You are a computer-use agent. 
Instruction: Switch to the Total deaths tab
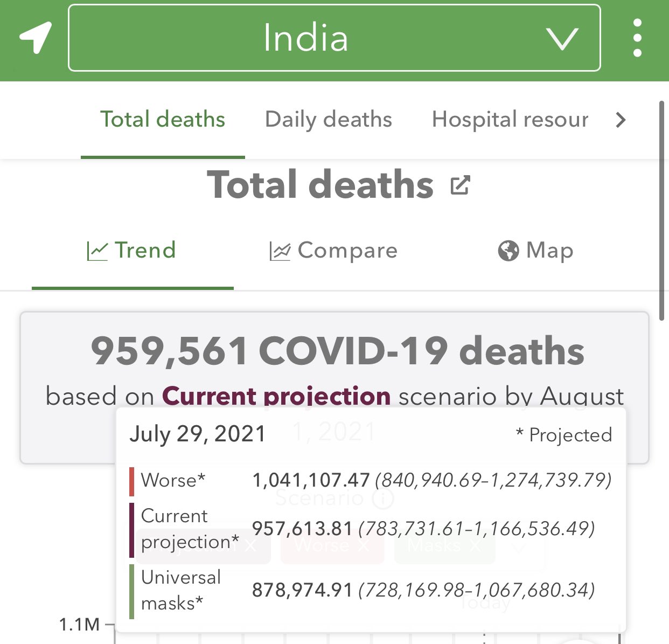click(163, 119)
